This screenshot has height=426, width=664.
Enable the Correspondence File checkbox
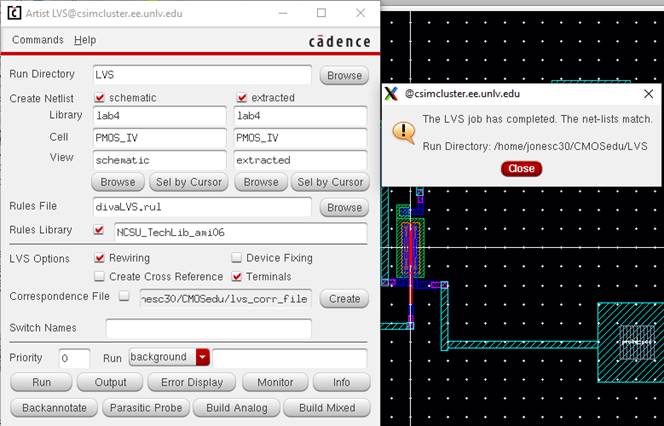pos(124,296)
